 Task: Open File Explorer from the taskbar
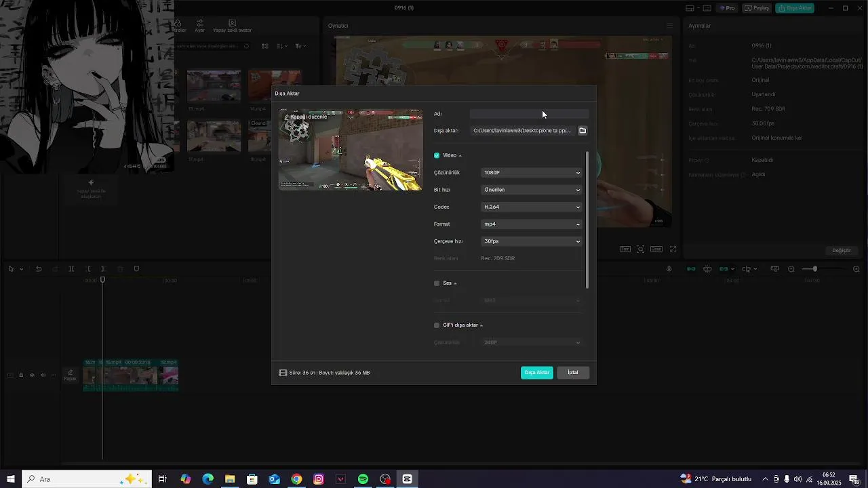coord(230,479)
